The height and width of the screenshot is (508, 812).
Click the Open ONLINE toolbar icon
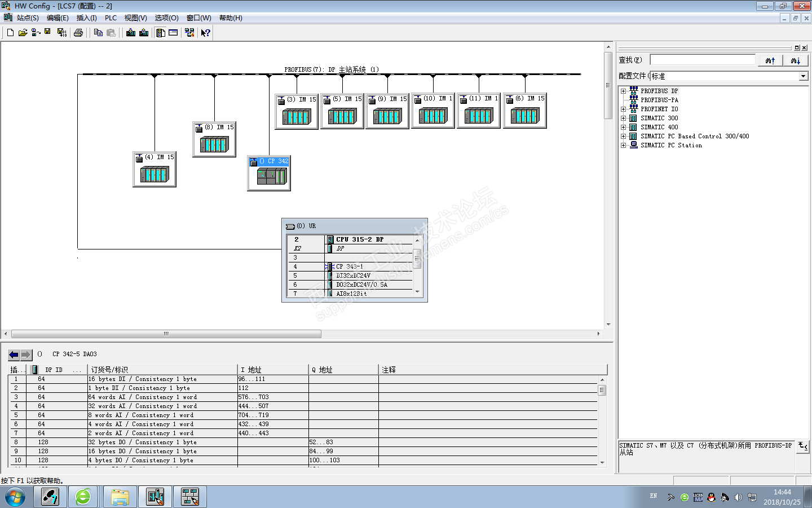[x=36, y=33]
